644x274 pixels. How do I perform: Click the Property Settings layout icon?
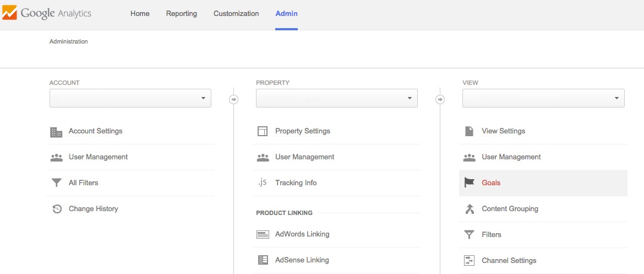pos(263,131)
